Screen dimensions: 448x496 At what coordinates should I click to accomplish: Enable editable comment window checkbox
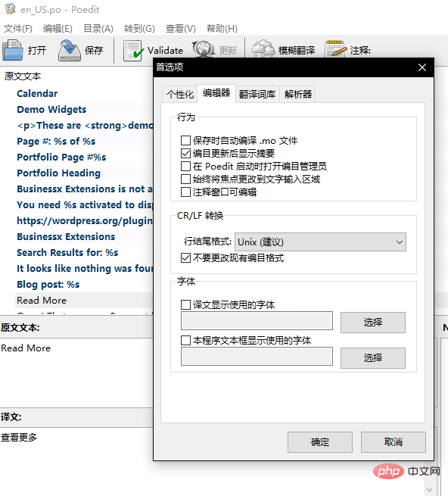(185, 192)
